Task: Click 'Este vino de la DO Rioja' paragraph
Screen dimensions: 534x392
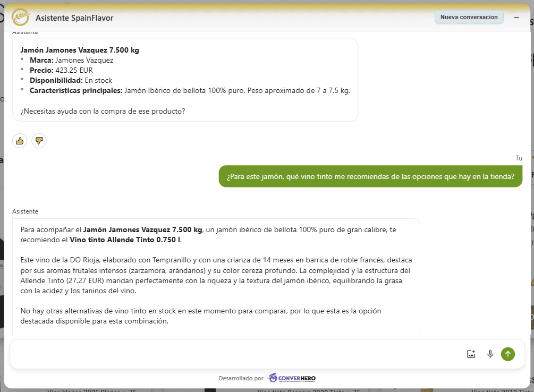Action: [x=216, y=276]
